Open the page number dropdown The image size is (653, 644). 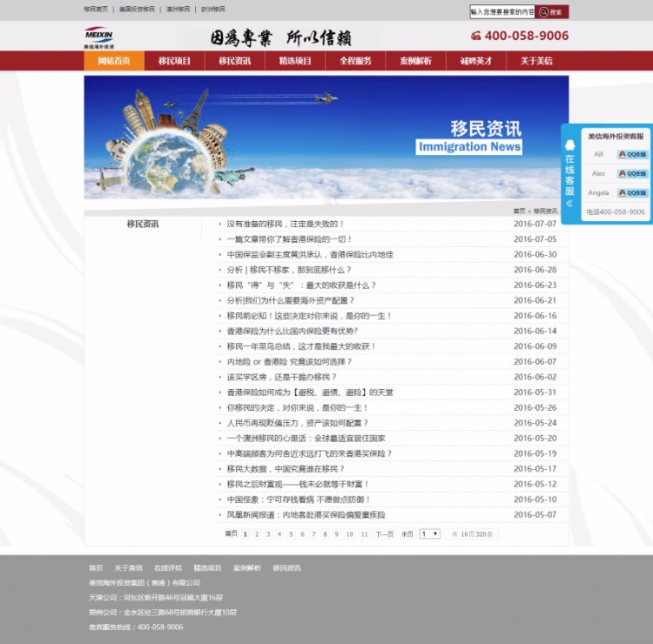(x=430, y=533)
